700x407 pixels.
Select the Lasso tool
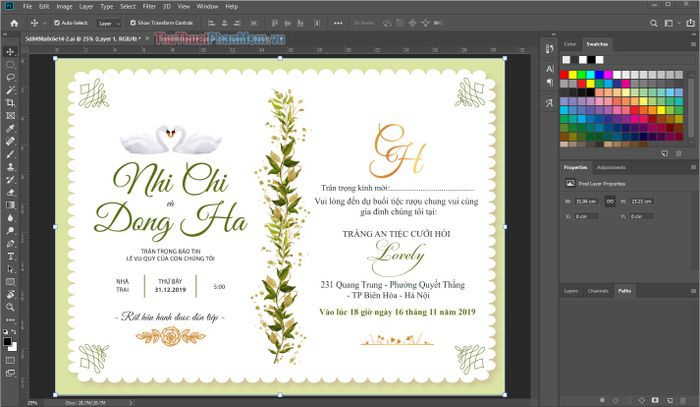9,76
